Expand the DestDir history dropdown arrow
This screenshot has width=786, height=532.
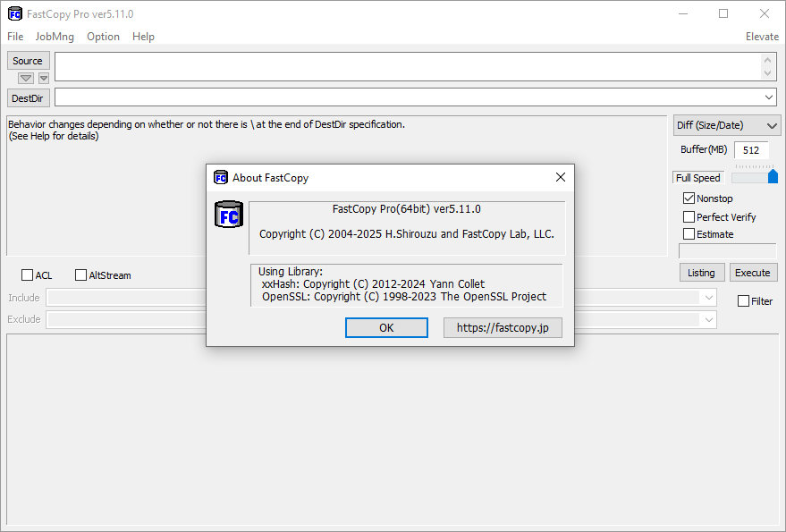click(x=769, y=97)
